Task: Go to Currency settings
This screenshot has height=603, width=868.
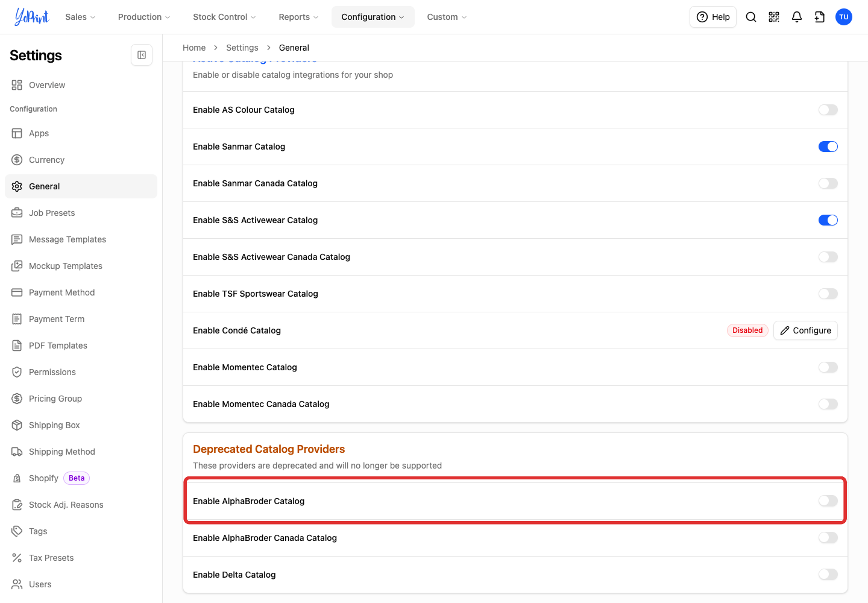Action: pyautogui.click(x=81, y=160)
